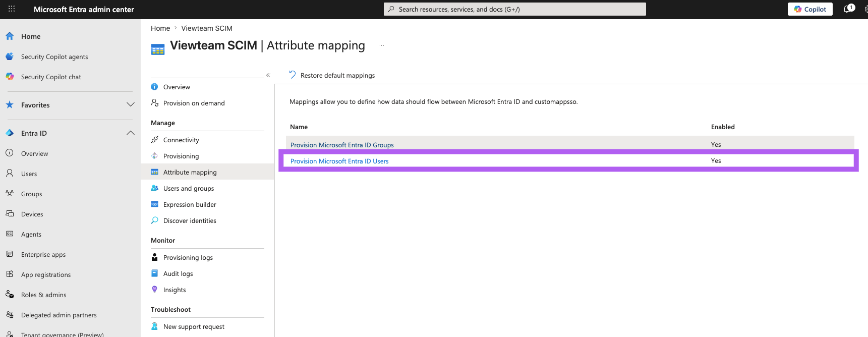This screenshot has height=337, width=868.
Task: Click the Roles & admins icon
Action: pos(10,295)
